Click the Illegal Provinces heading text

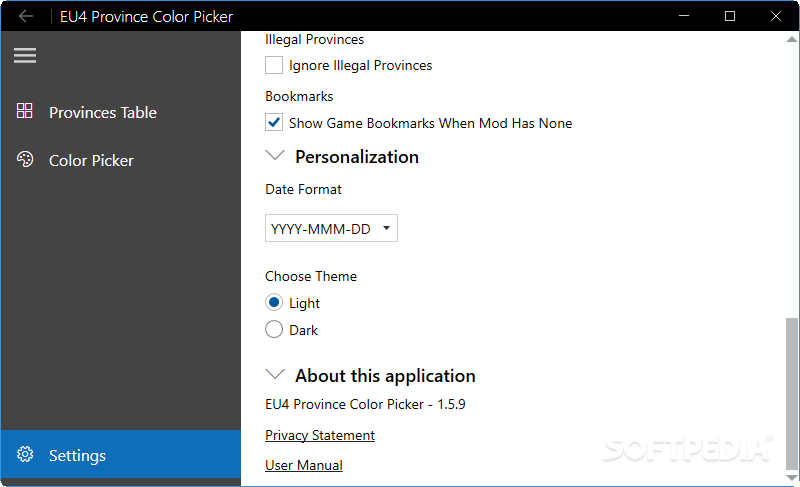coord(314,40)
